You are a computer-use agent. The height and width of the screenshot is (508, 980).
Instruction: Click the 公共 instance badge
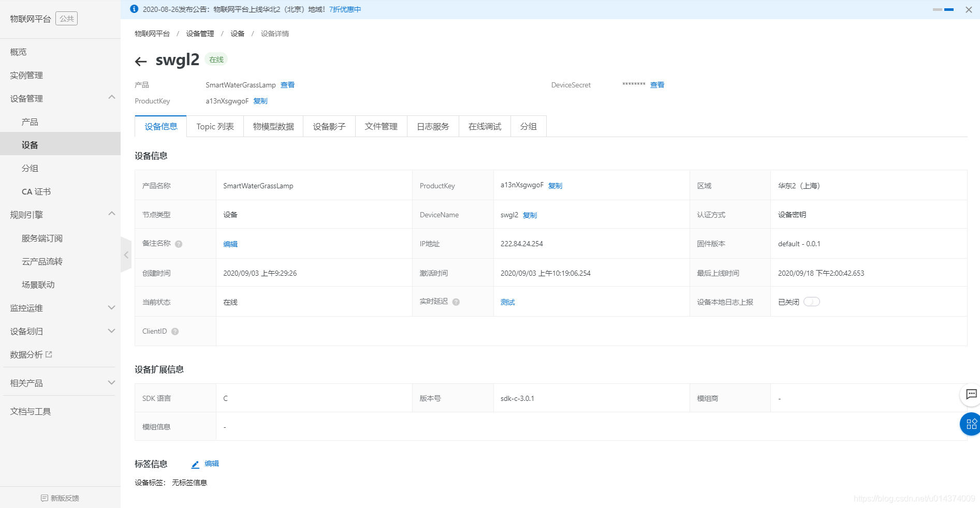pos(66,19)
